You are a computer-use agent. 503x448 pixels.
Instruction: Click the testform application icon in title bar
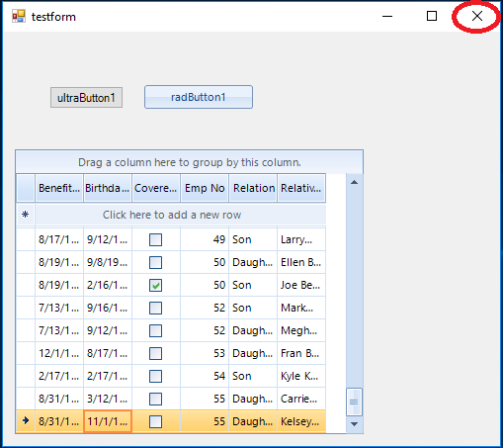(19, 16)
